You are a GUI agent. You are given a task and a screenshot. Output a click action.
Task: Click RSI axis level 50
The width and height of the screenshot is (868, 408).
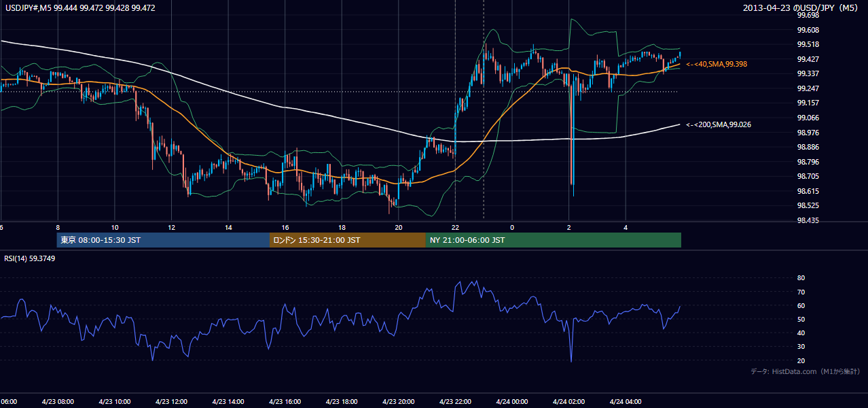coord(801,319)
